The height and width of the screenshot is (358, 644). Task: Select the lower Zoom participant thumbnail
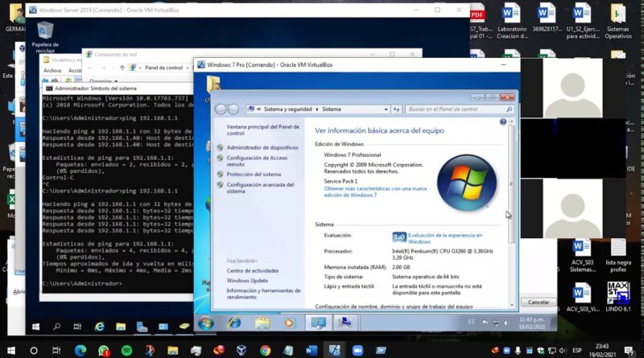(x=573, y=208)
